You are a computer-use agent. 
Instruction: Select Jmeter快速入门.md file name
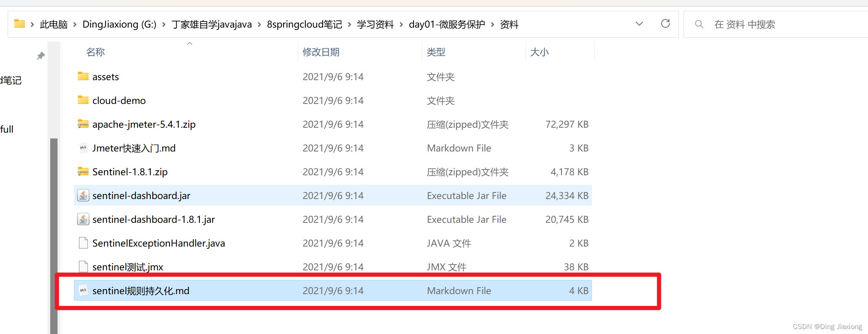[x=134, y=148]
